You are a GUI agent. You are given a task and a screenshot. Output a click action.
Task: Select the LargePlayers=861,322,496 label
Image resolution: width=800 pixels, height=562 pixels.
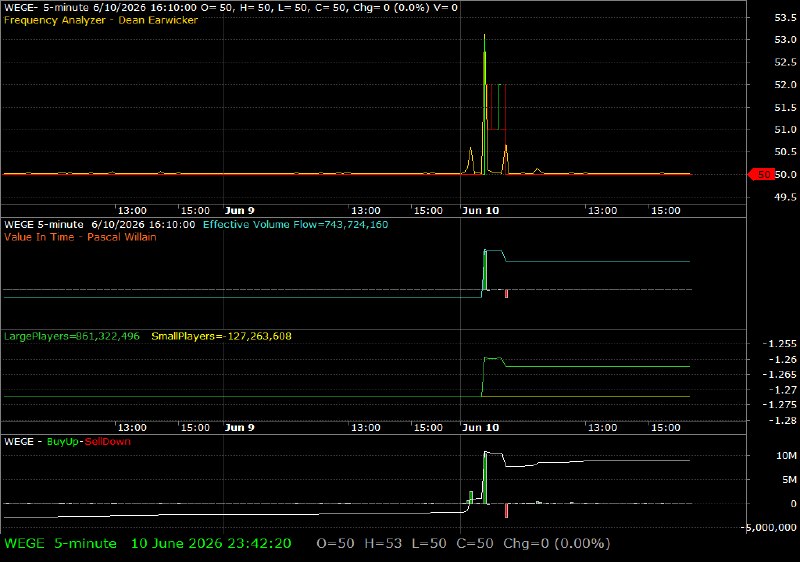[71, 336]
